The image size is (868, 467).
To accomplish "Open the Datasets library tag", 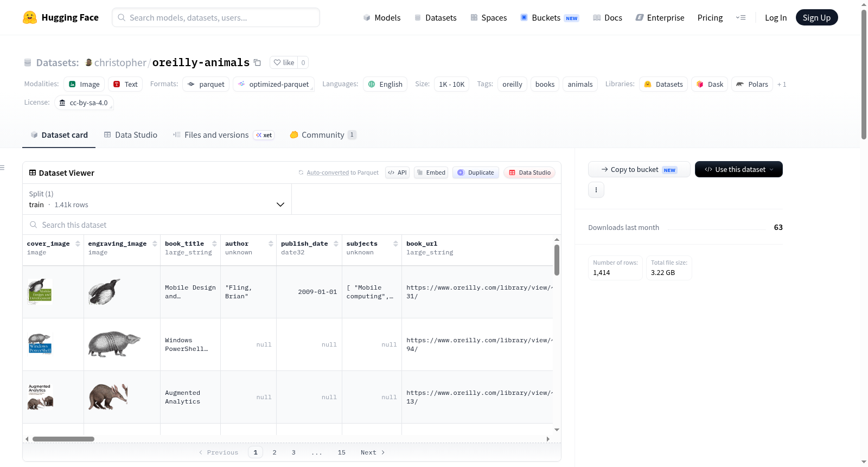I will [663, 84].
